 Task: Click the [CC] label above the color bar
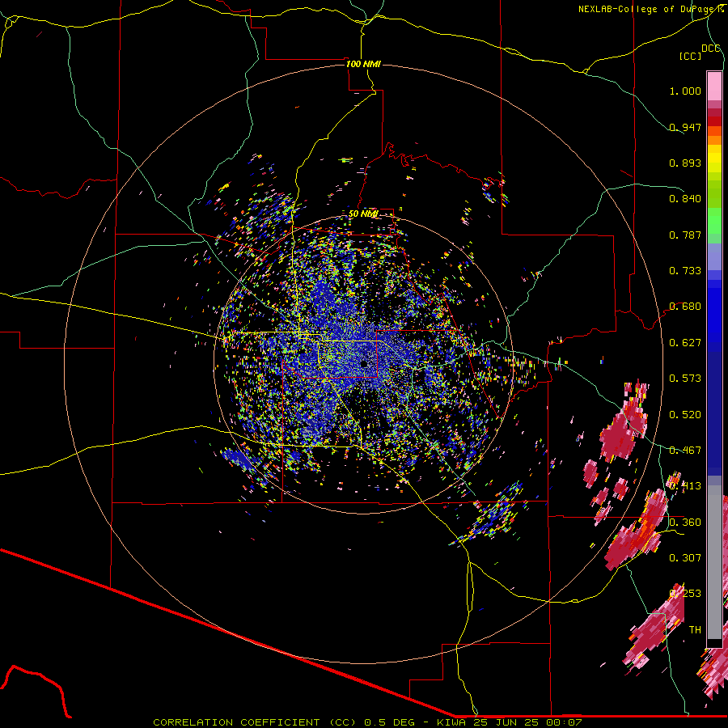tap(691, 56)
